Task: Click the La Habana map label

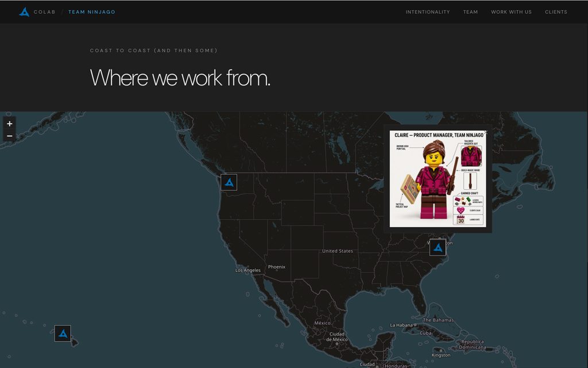Action: [401, 325]
